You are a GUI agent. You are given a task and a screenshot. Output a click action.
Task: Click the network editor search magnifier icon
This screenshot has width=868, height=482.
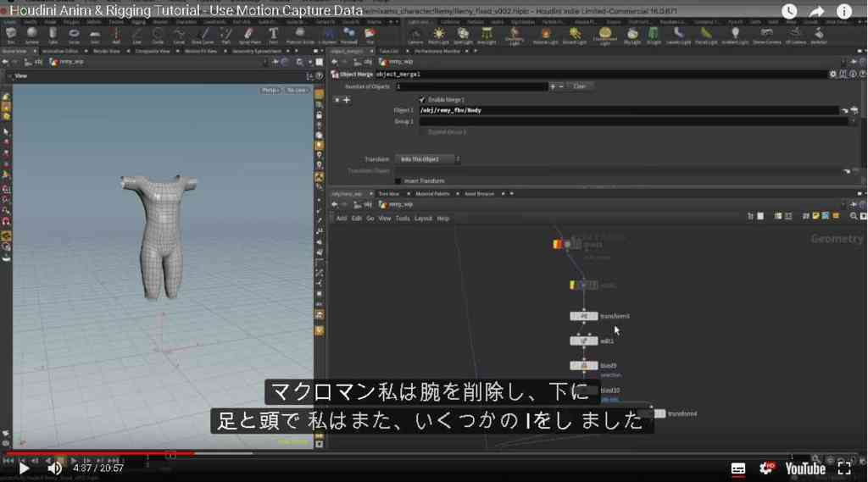pos(853,216)
